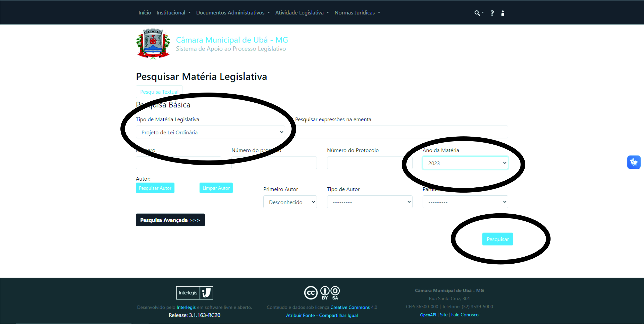Open the VLibras accessibility hand icon
This screenshot has height=324, width=644.
click(634, 162)
